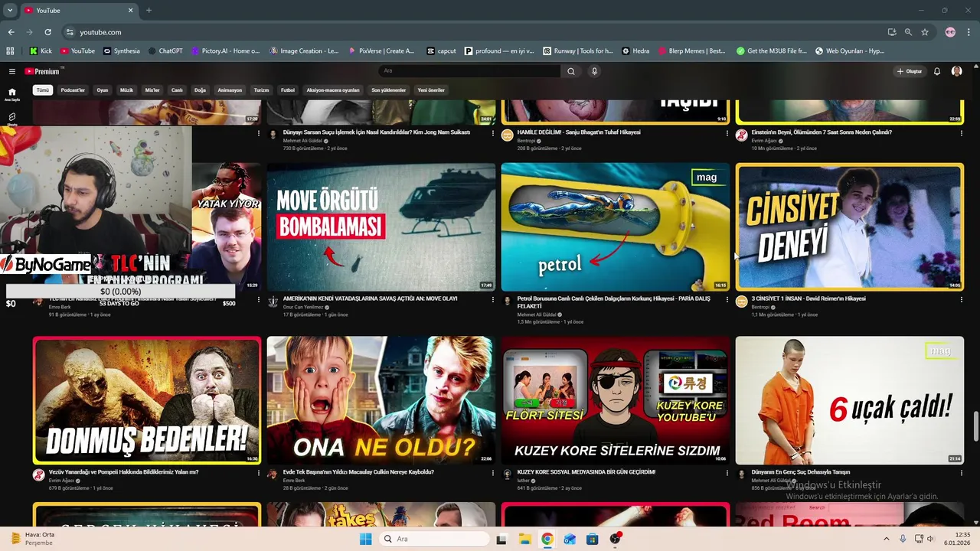
Task: Click the Oluştur create button
Action: coord(910,71)
